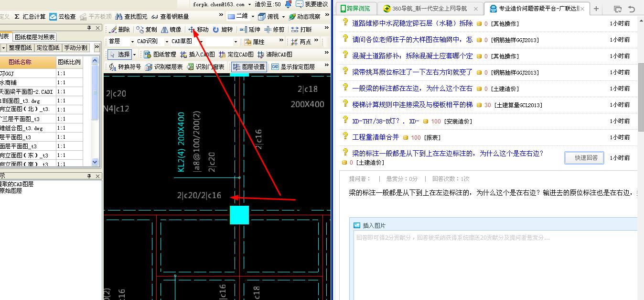Open question 道路维修中水泥稳定碎石层 link
The width and height of the screenshot is (644, 300).
pos(412,23)
